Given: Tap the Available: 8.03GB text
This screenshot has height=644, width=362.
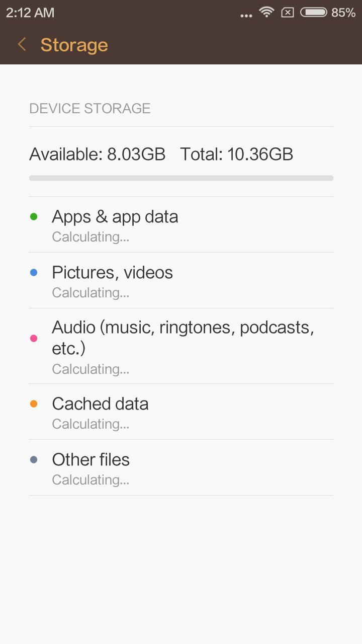Looking at the screenshot, I should (x=98, y=154).
